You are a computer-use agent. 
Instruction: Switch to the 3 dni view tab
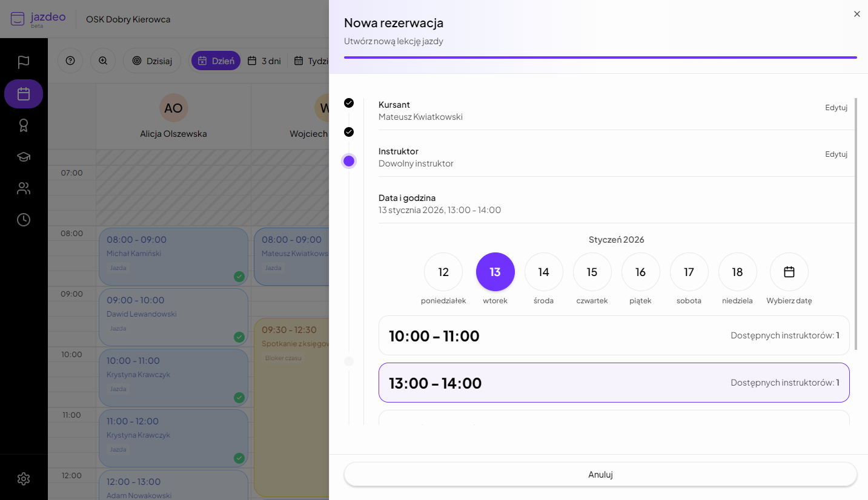(264, 61)
